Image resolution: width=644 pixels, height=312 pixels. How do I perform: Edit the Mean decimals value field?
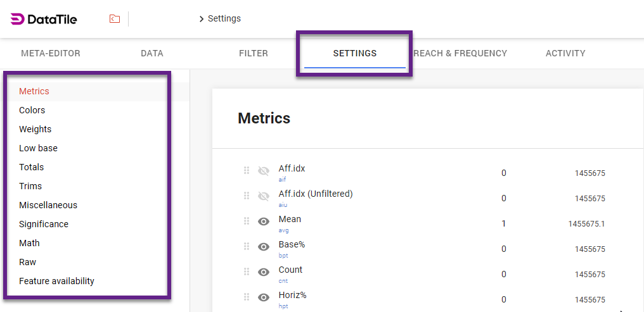click(x=504, y=223)
